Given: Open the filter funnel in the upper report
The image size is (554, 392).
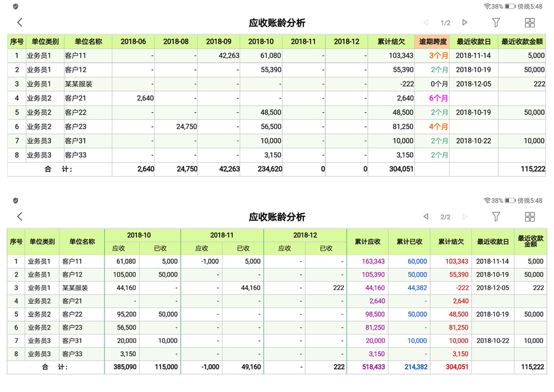Looking at the screenshot, I should click(496, 23).
